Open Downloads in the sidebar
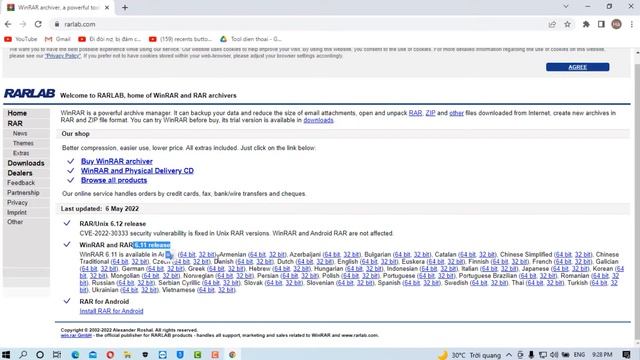 (26, 163)
